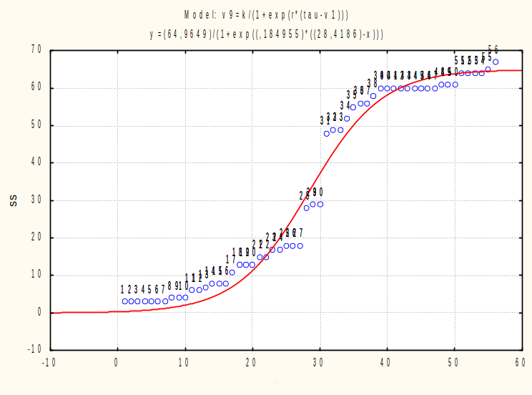Click the y-axis tick label 70
Screen dimensions: 532x395
(36, 49)
